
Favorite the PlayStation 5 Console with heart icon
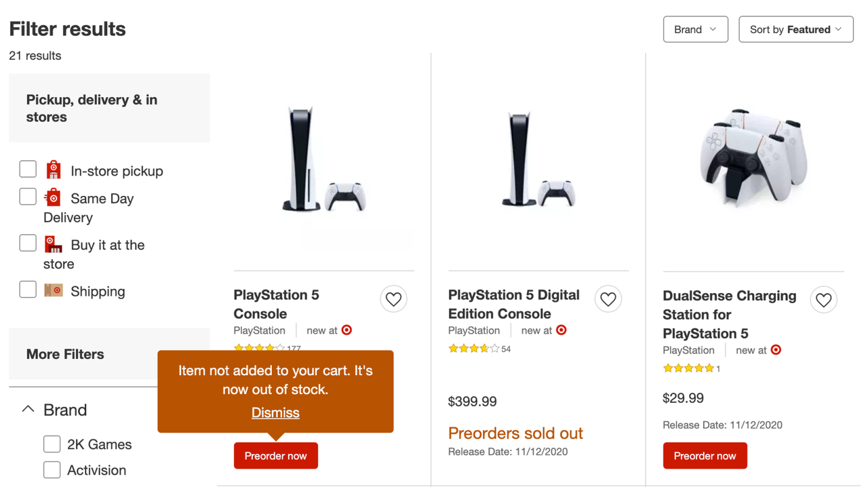click(x=393, y=299)
